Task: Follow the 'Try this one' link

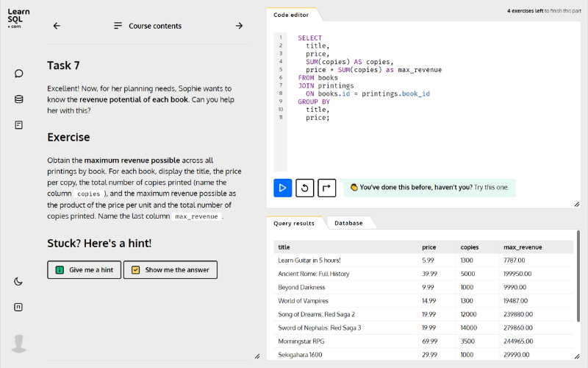Action: coord(491,188)
